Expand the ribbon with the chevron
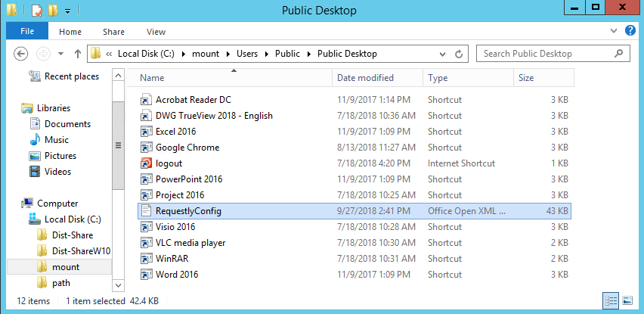The image size is (644, 314). (x=614, y=31)
